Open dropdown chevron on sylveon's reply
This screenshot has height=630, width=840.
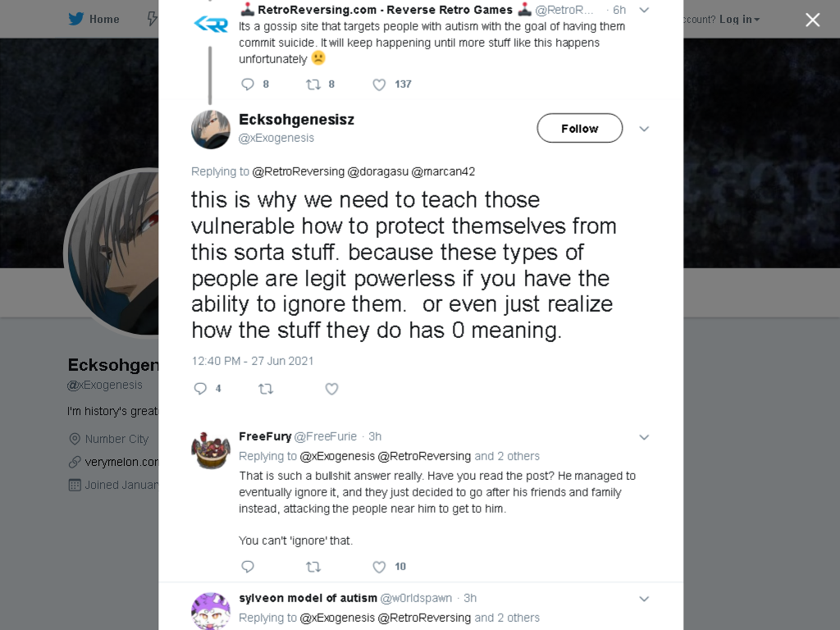pos(645,599)
